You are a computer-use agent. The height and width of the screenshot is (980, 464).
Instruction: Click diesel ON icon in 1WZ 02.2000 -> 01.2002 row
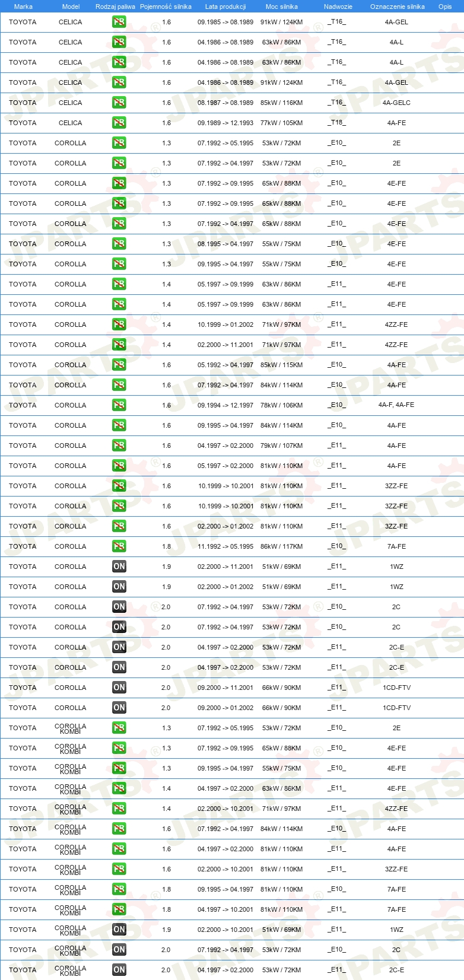[119, 587]
